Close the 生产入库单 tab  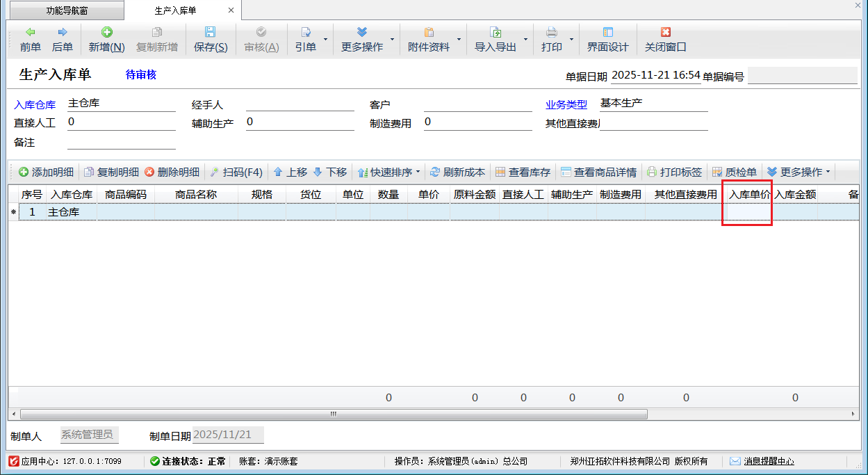point(231,10)
